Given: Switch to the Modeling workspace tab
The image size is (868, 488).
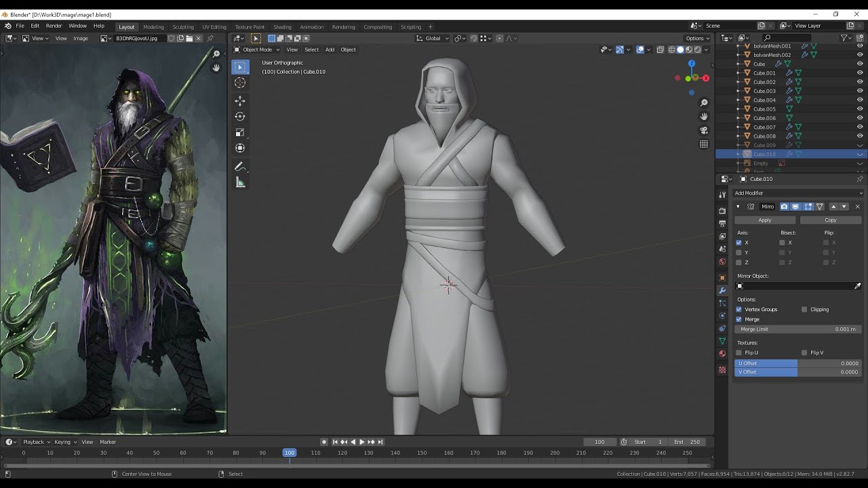Looking at the screenshot, I should [153, 27].
